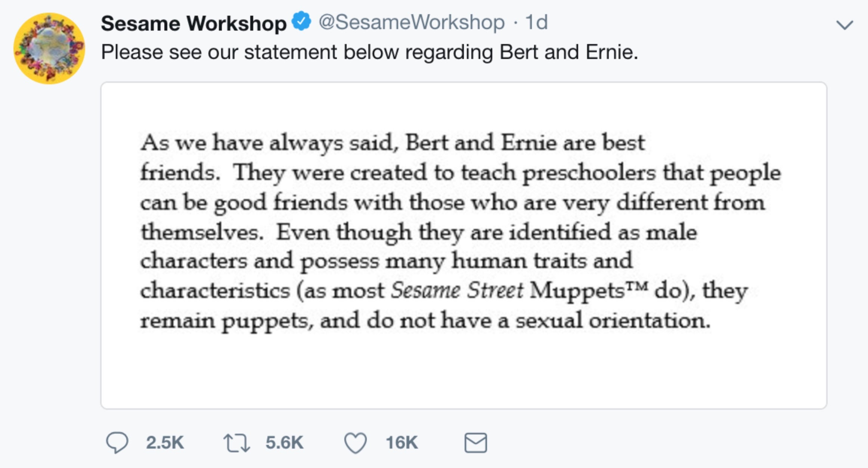Expand the tweet options chevron
Image resolution: width=868 pixels, height=468 pixels.
[844, 25]
